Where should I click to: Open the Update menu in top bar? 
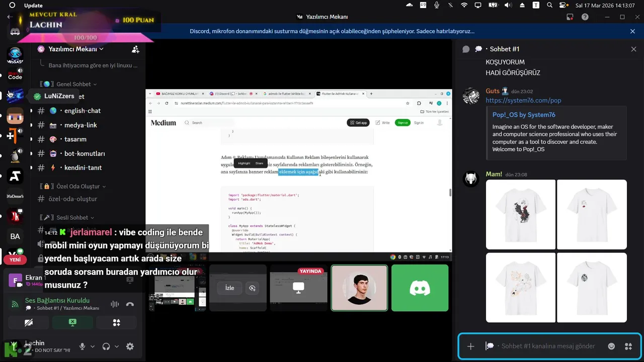coord(33,5)
